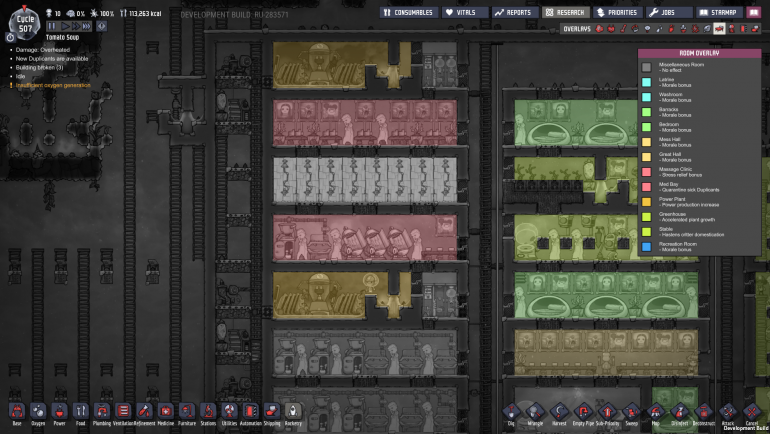Screen dimensions: 770x434
Task: Select the Disinfect tool
Action: point(680,412)
